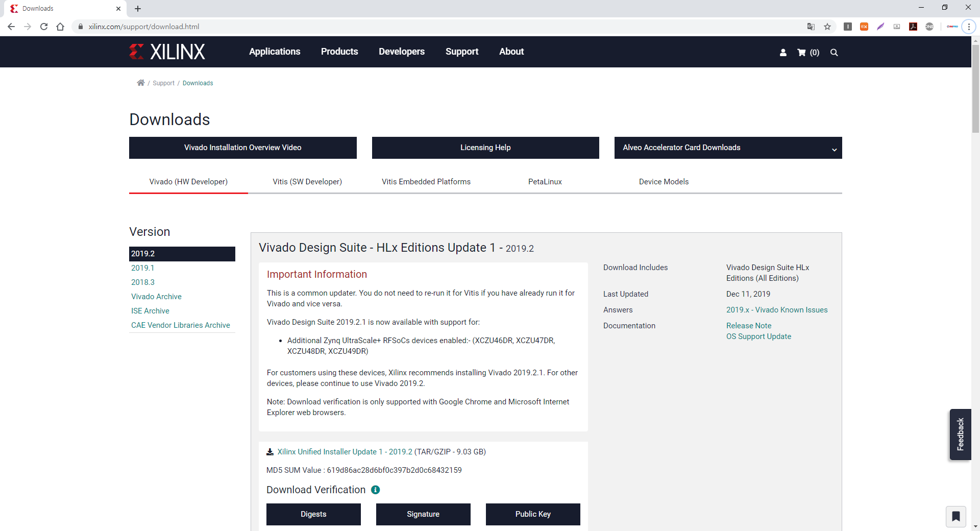Click the gray ONE extension icon
The height and width of the screenshot is (531, 980).
929,27
